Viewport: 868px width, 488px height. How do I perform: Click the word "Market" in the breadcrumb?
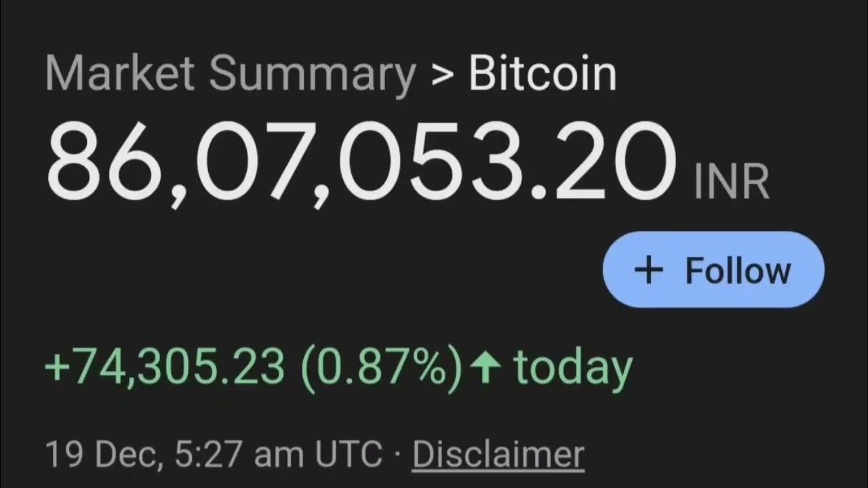click(x=120, y=74)
